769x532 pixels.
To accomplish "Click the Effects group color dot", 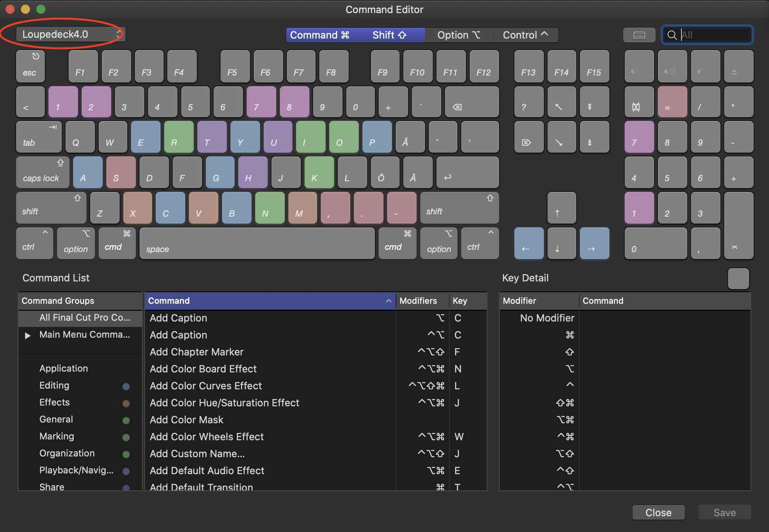I will pyautogui.click(x=126, y=404).
